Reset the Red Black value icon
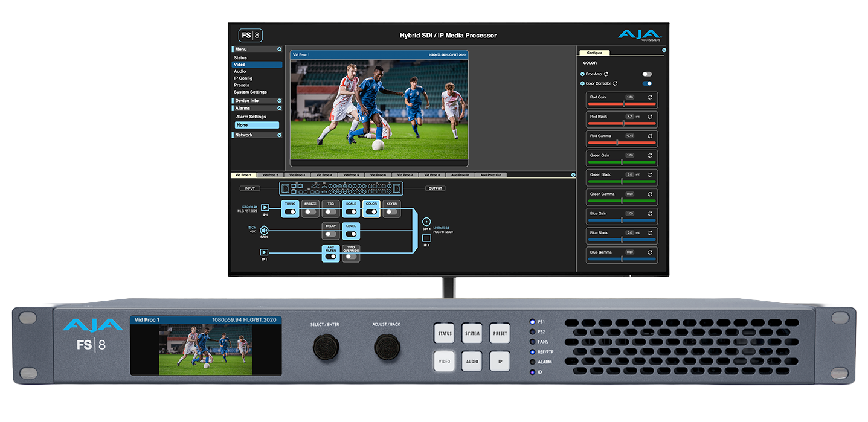The height and width of the screenshot is (422, 868). tap(650, 117)
